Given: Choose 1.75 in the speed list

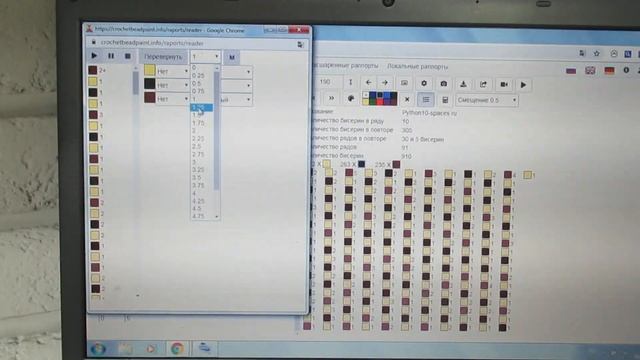Looking at the screenshot, I should coord(198,123).
